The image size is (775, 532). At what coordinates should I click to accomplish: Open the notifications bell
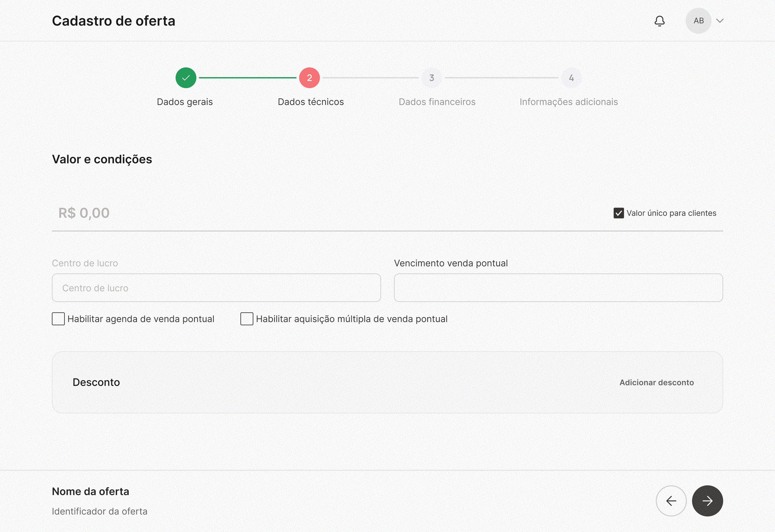[659, 21]
